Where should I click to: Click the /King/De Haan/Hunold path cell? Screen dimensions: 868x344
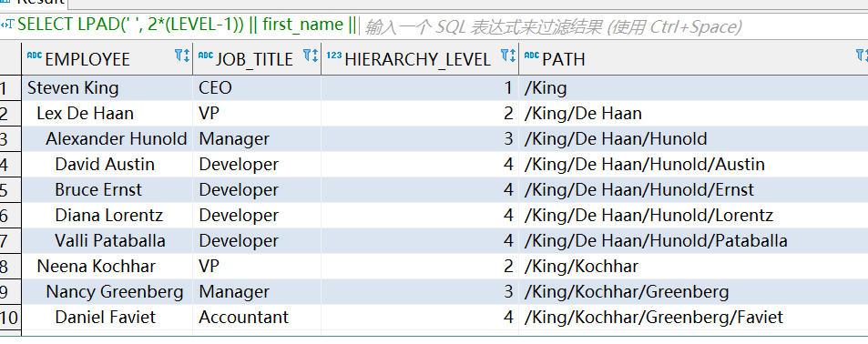(694, 139)
